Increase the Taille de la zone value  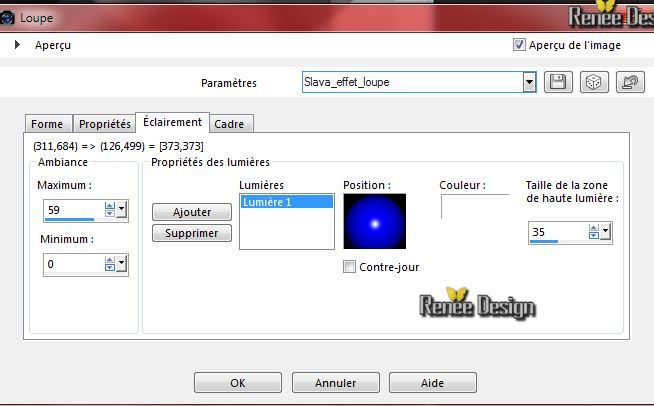click(x=594, y=228)
